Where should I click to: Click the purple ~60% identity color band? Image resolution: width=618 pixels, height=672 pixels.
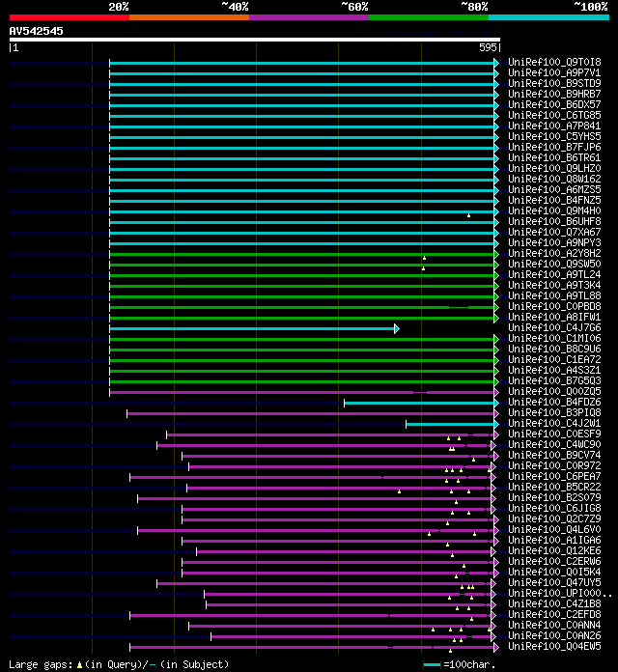point(309,17)
